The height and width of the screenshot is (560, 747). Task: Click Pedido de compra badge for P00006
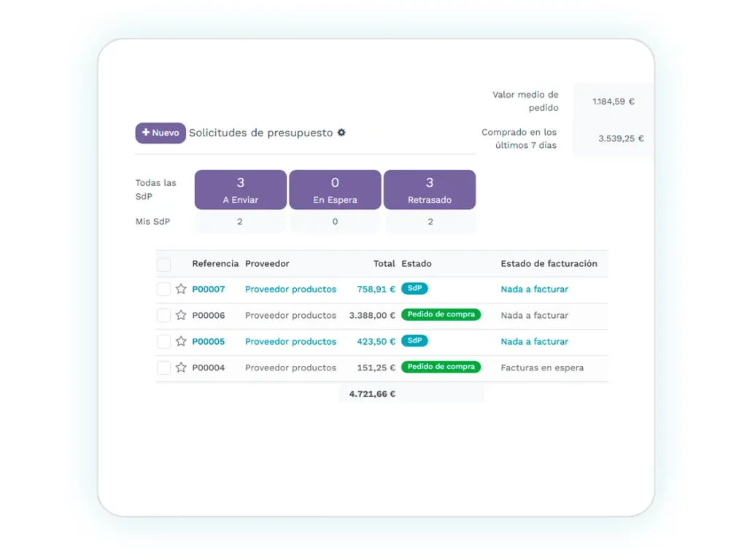[x=441, y=315]
